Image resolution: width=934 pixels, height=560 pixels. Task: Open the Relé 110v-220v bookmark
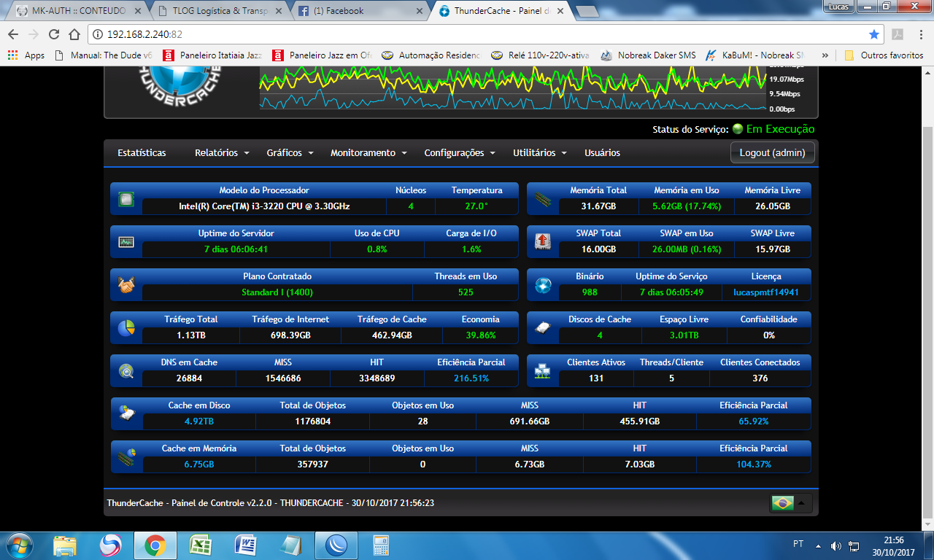coord(541,55)
